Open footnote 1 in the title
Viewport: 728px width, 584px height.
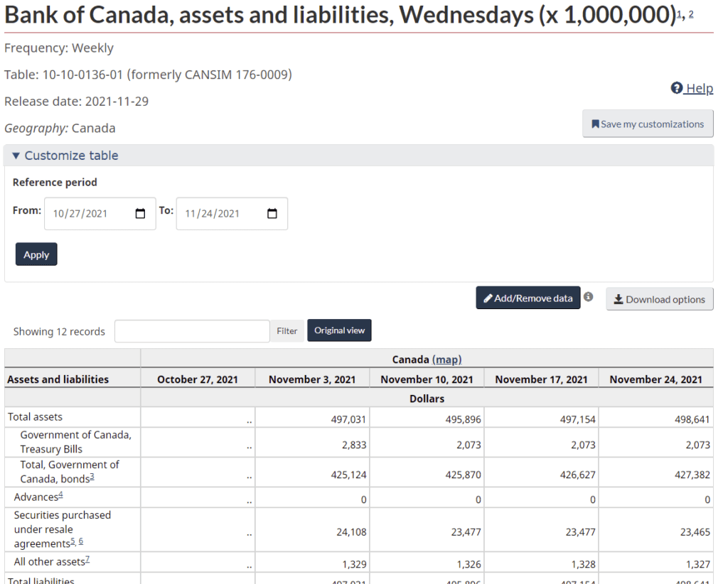679,14
